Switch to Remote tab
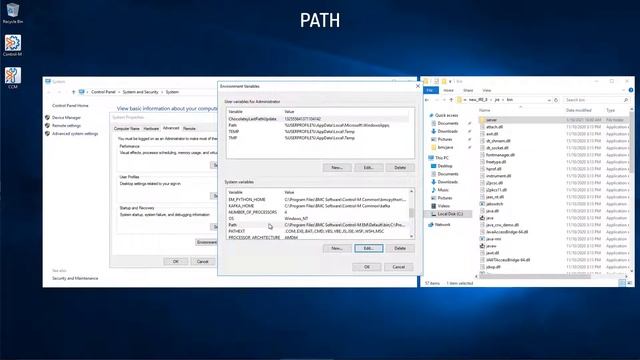Viewport: 640px width, 360px height. pyautogui.click(x=189, y=129)
